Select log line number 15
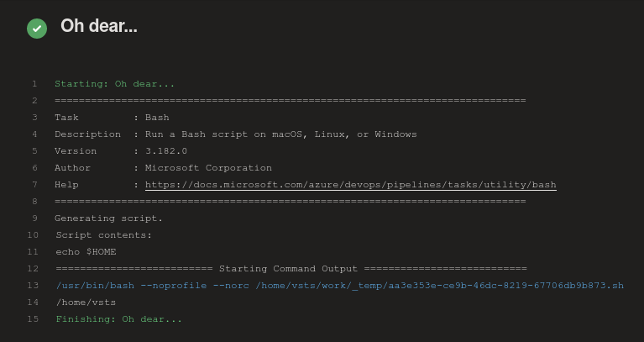Image resolution: width=644 pixels, height=342 pixels. [33, 319]
